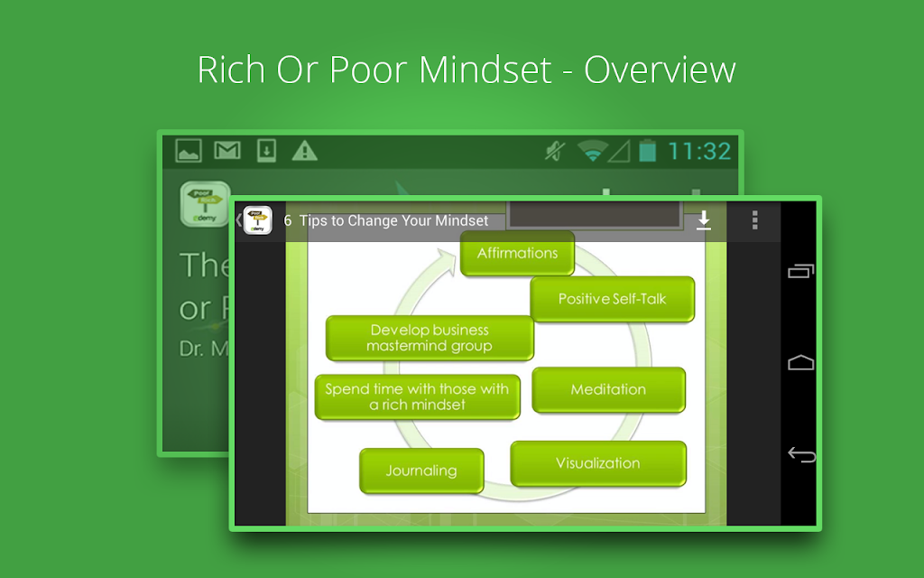Tap the 11:32 clock in status bar

(x=699, y=151)
